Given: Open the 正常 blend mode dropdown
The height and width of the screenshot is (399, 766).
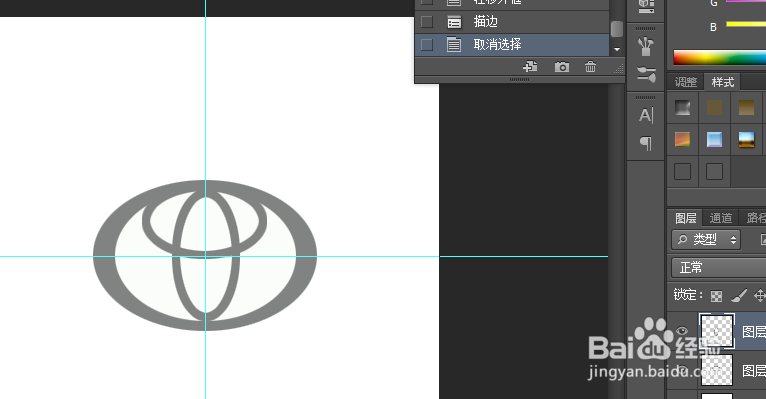Looking at the screenshot, I should [719, 267].
